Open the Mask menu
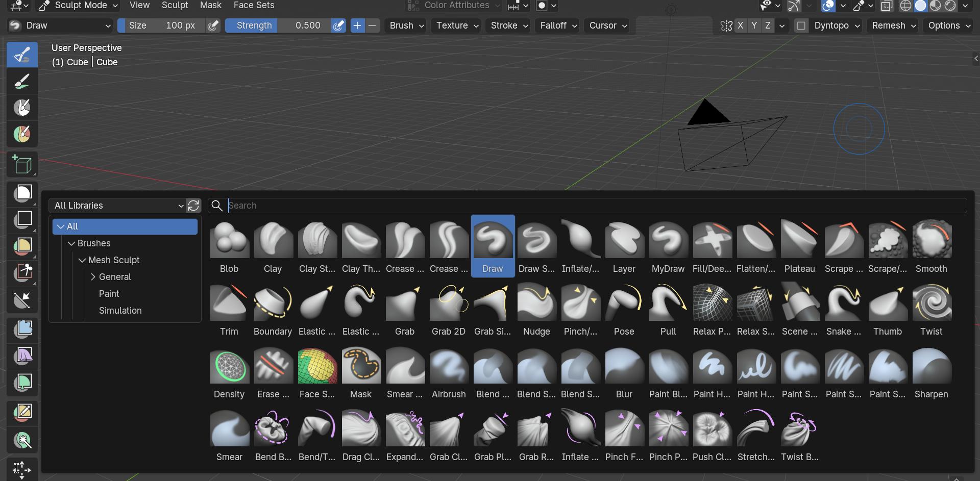Image resolution: width=980 pixels, height=481 pixels. [211, 5]
